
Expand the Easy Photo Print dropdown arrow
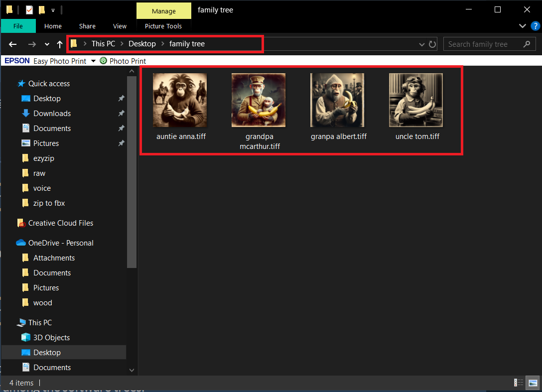(x=93, y=61)
